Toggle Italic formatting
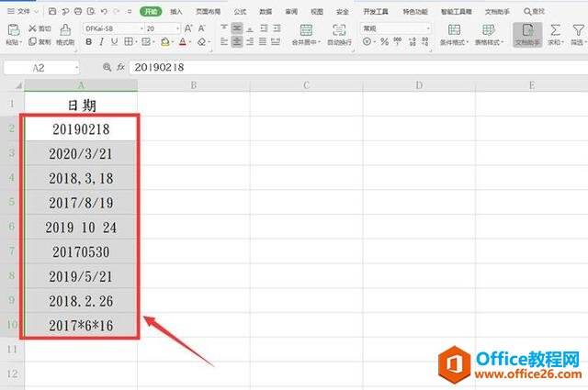The image size is (588, 390). [102, 41]
